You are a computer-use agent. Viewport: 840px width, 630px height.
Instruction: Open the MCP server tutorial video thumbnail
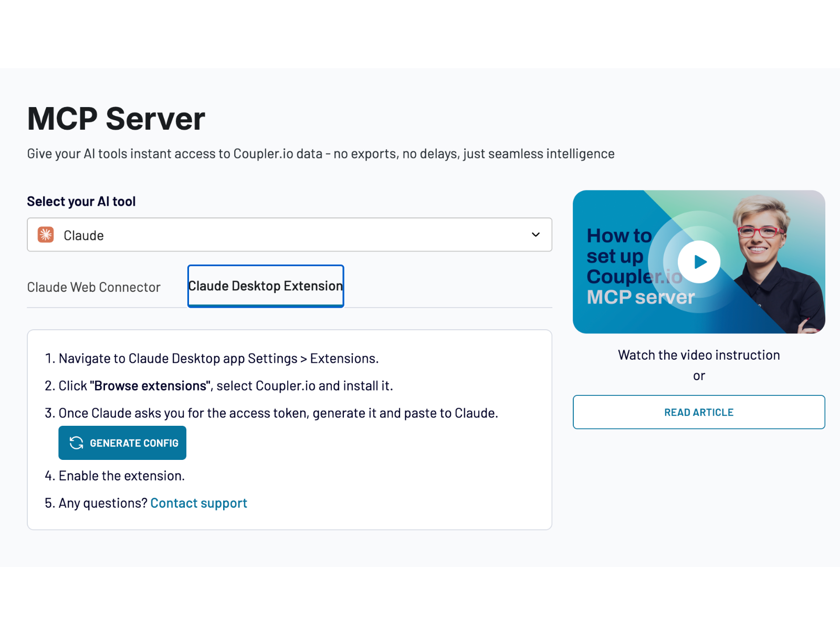698,261
